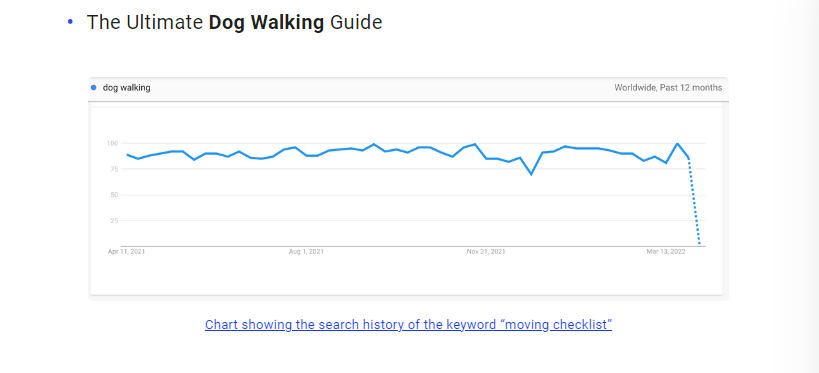Click the 50 value on the y-axis
The width and height of the screenshot is (819, 373).
pos(114,195)
